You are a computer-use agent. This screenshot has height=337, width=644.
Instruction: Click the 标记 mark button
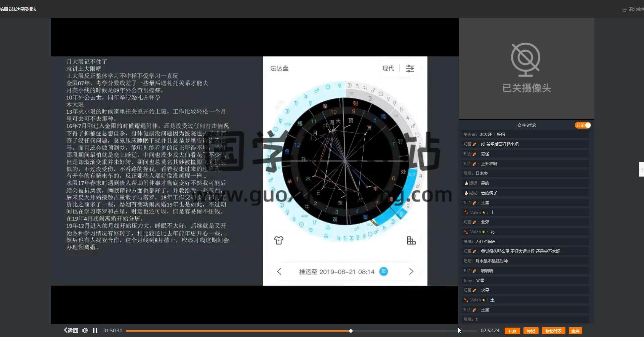coord(531,331)
